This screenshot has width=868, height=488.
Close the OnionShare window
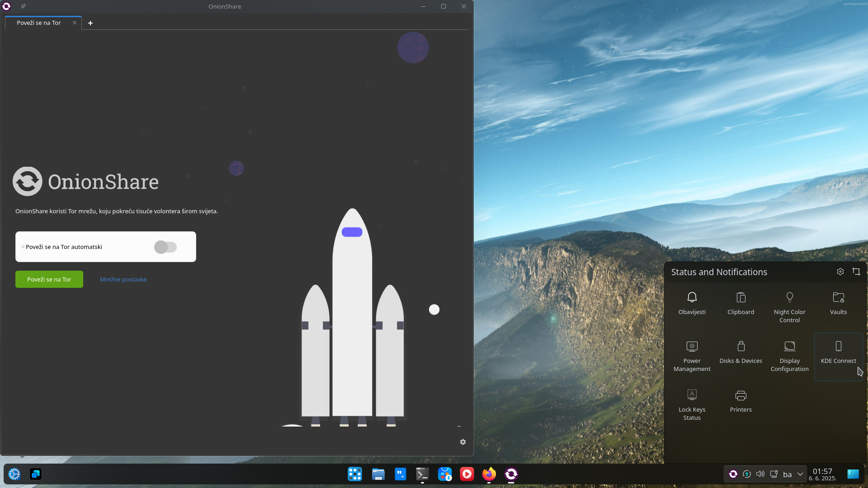(464, 6)
